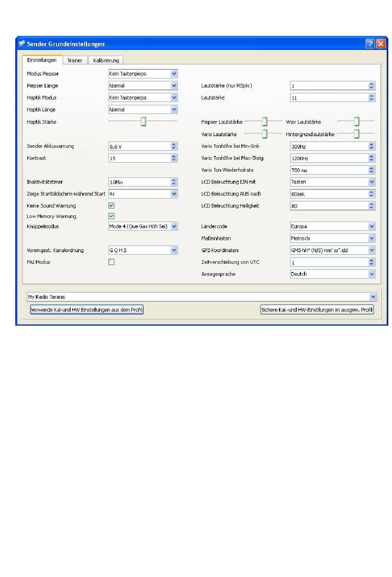This screenshot has width=392, height=577.
Task: Close the Sender Grundeinstellungen dialog
Action: click(x=380, y=44)
